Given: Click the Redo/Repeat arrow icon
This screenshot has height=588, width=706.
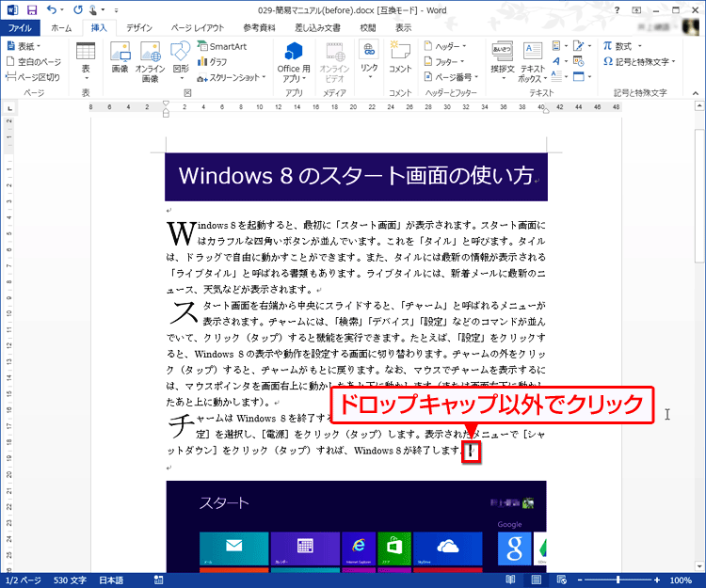Looking at the screenshot, I should coord(78,10).
